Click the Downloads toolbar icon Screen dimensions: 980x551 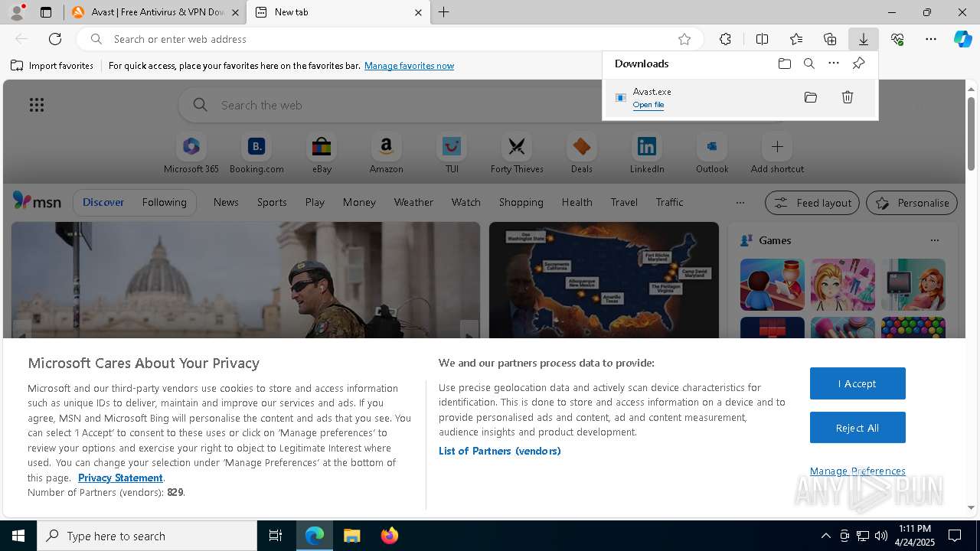tap(863, 39)
